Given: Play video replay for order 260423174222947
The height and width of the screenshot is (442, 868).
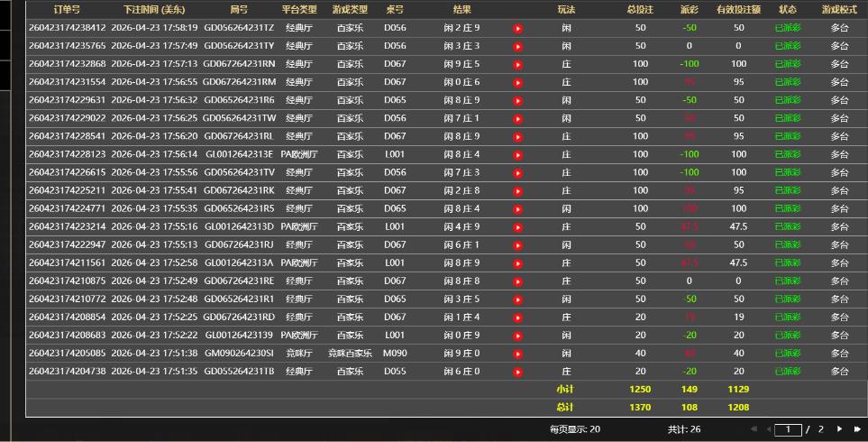Looking at the screenshot, I should 517,245.
